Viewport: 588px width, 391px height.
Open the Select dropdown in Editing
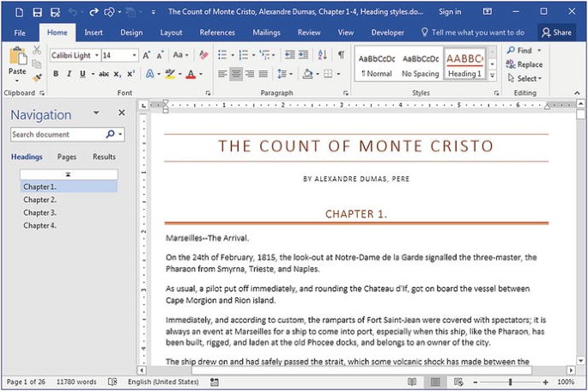(x=524, y=78)
